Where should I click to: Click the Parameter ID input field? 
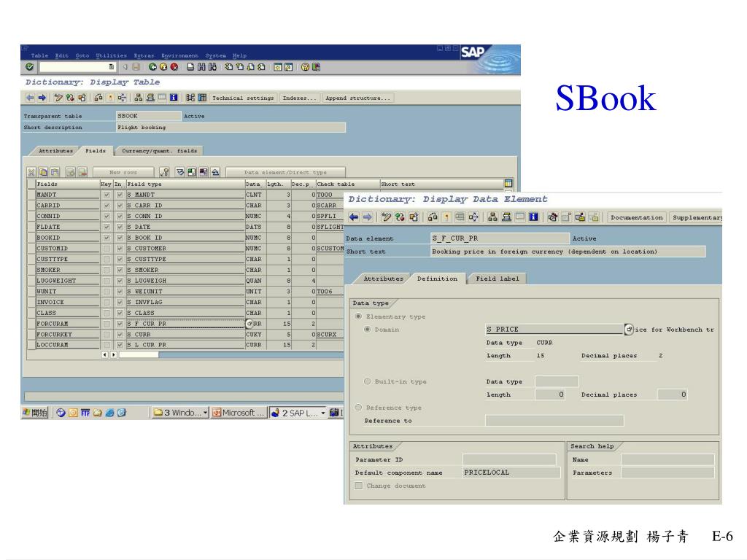tap(508, 459)
